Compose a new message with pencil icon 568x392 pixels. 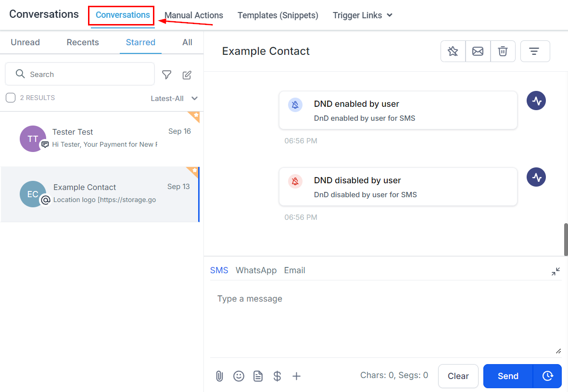pyautogui.click(x=187, y=75)
